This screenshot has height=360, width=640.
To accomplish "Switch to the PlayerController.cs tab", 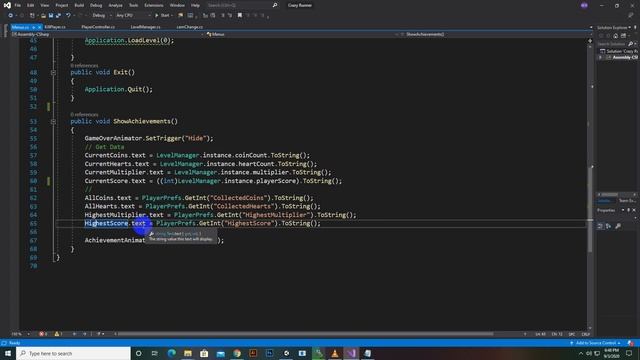I will [x=98, y=27].
